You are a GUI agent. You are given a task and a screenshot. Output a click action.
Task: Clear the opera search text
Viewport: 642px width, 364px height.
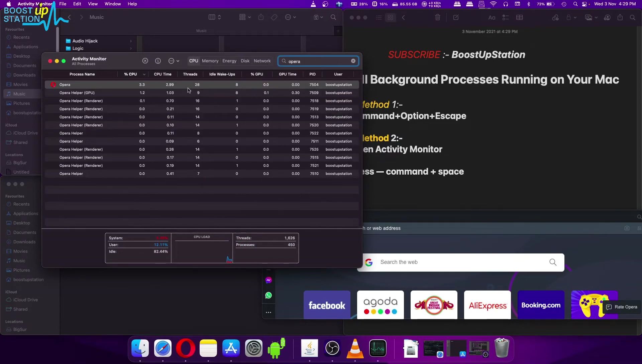click(353, 61)
